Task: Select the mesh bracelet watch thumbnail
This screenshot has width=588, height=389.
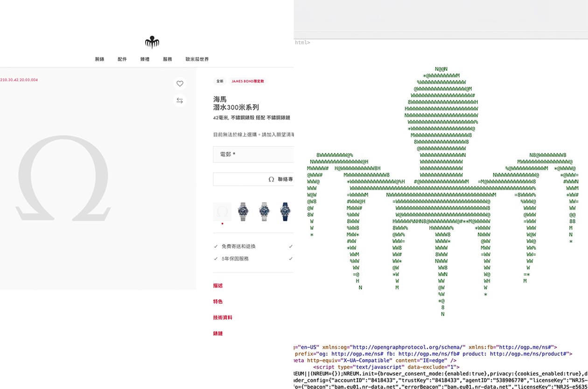Action: click(243, 212)
